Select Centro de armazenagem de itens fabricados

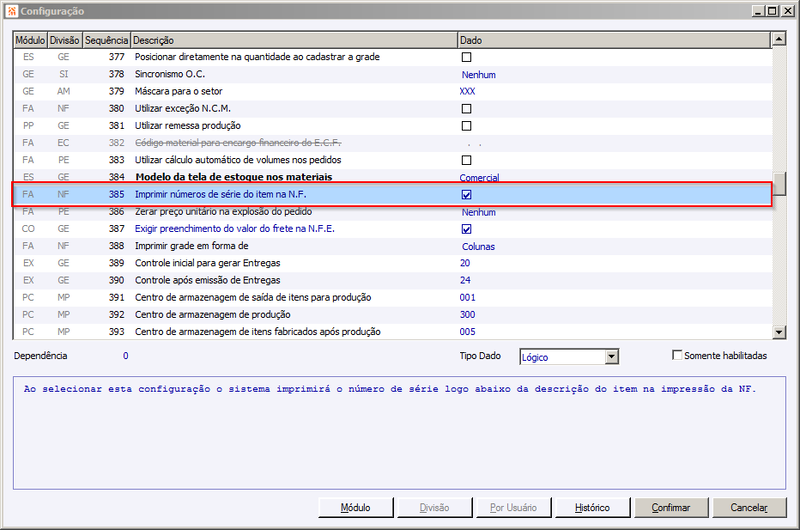coord(392,332)
